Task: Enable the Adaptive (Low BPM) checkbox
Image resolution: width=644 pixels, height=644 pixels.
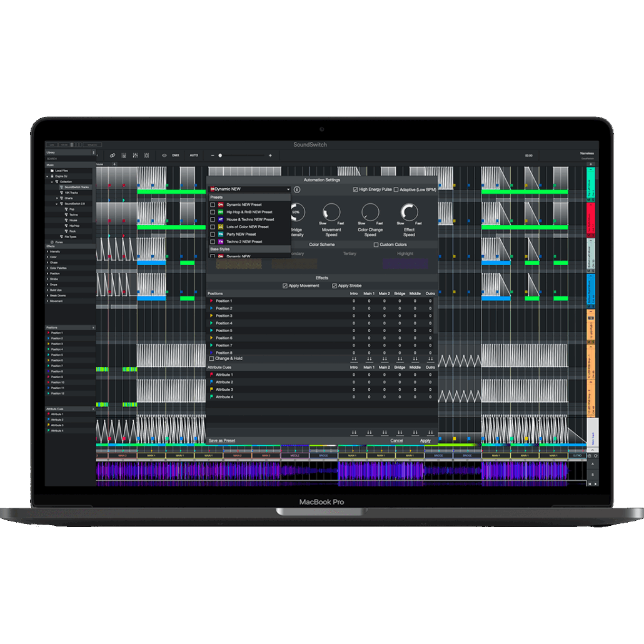Action: (396, 189)
